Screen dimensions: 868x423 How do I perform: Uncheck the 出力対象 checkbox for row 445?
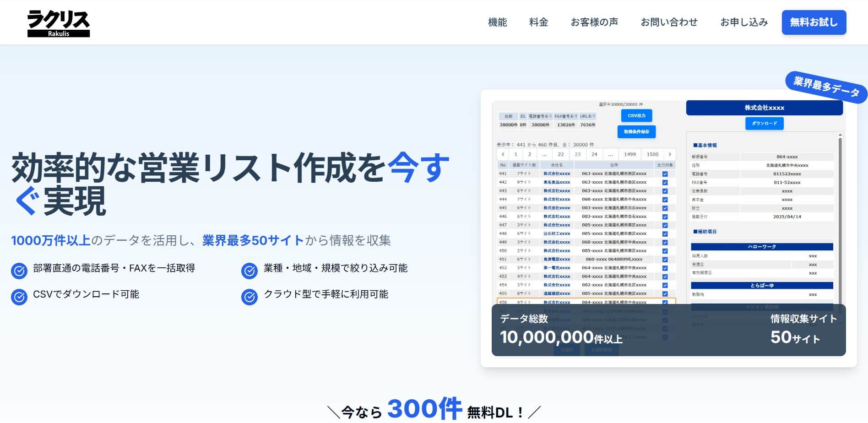(665, 208)
